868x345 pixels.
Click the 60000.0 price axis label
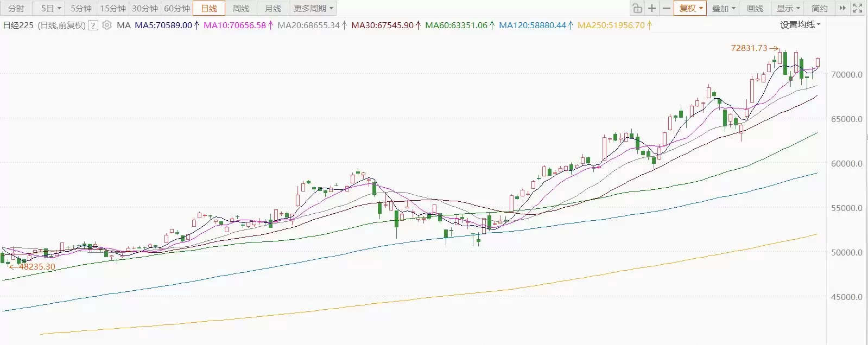[846, 163]
